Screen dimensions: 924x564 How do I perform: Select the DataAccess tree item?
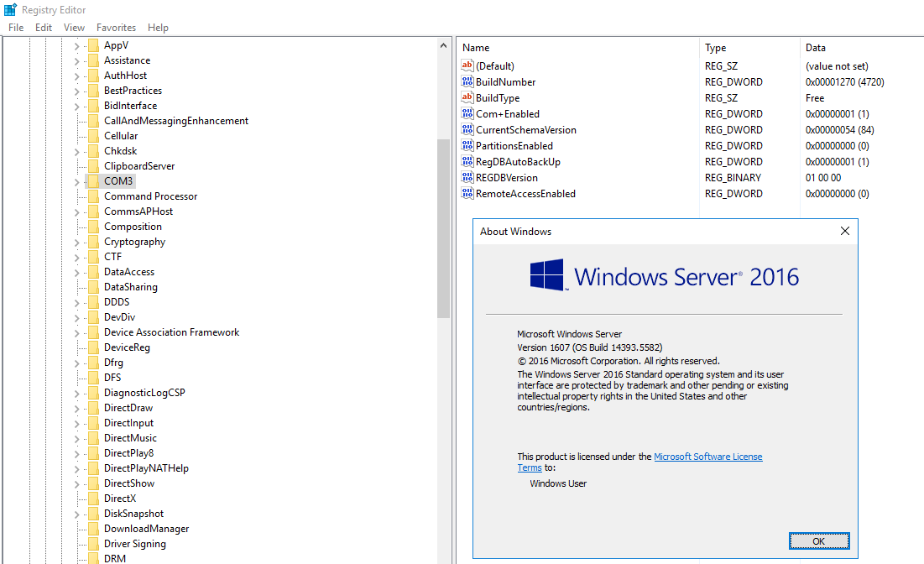coord(129,272)
